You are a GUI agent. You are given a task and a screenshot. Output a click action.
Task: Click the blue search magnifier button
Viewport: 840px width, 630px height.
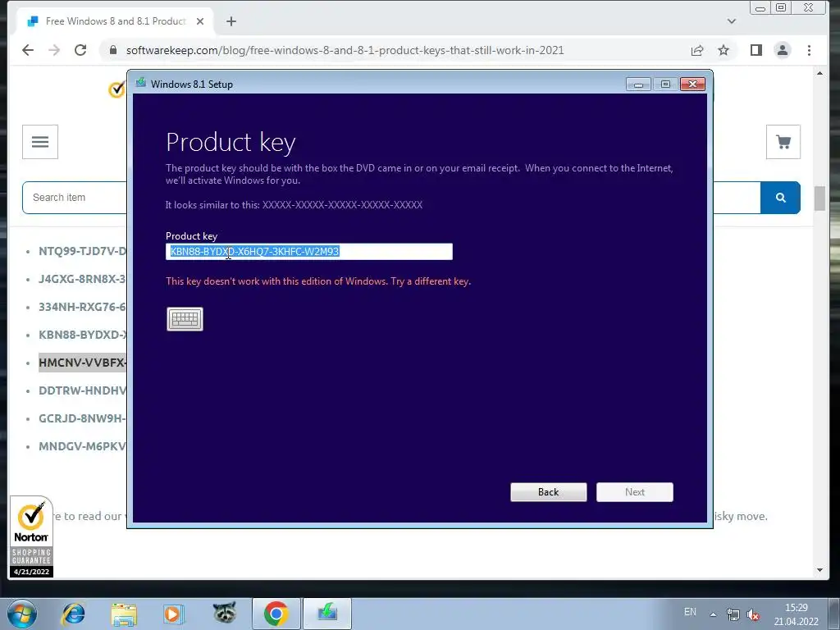click(781, 198)
